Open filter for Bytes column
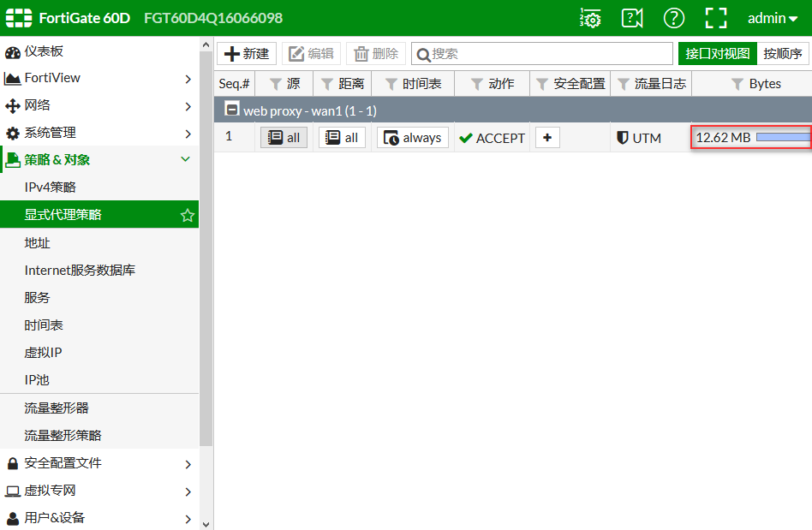812x530 pixels. pos(737,85)
